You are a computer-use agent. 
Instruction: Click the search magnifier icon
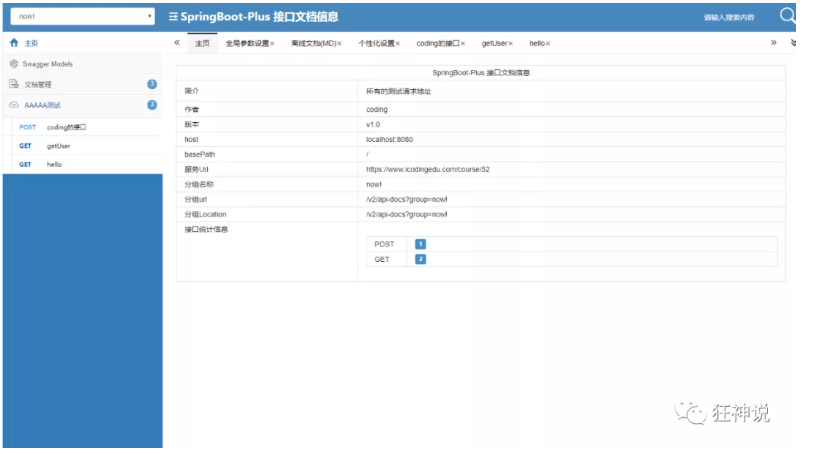coord(787,15)
